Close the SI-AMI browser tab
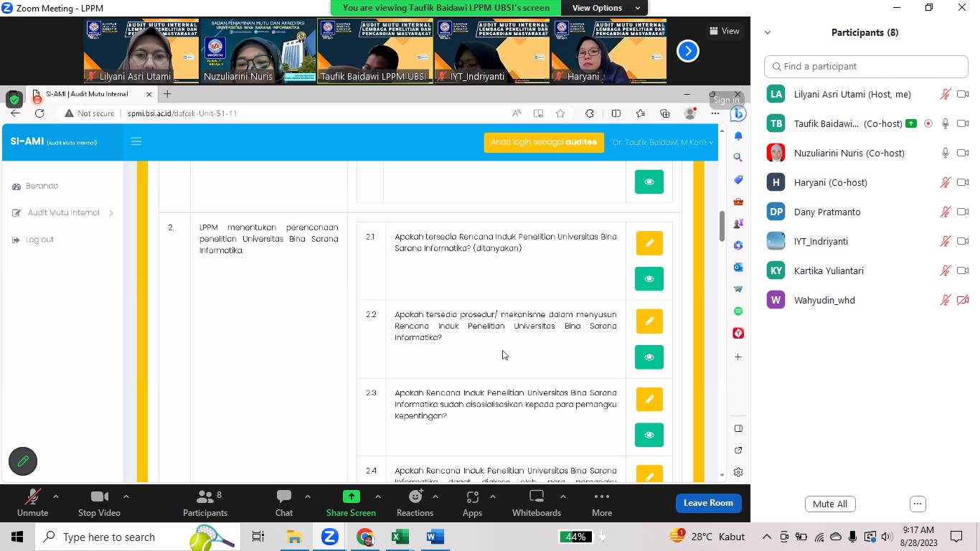Viewport: 980px width, 551px height. [149, 94]
